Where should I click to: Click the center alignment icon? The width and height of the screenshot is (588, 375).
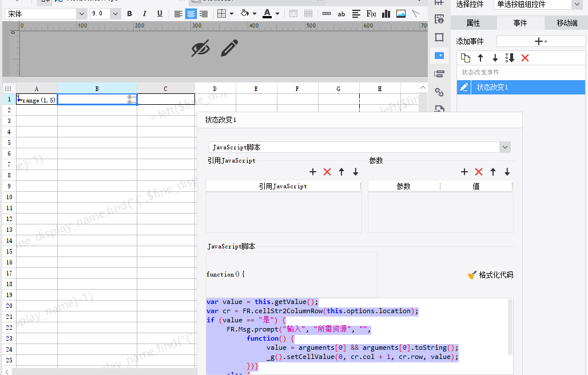[191, 14]
